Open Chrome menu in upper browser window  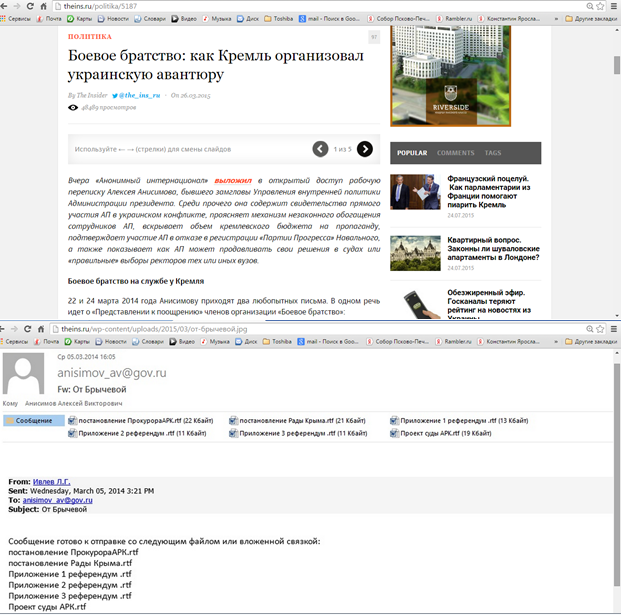pos(614,6)
